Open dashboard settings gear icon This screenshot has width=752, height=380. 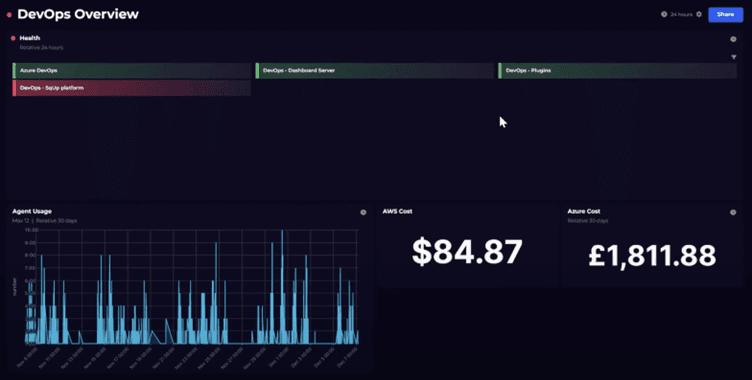[x=699, y=14]
